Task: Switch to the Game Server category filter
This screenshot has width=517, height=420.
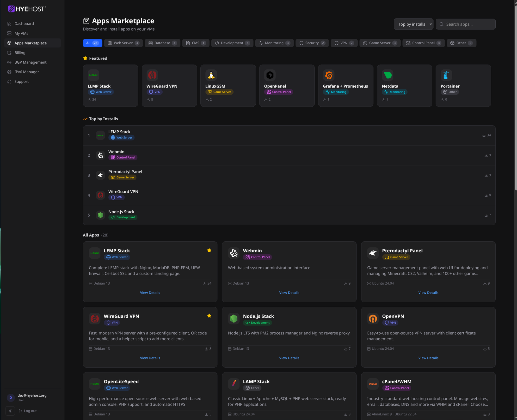Action: coord(380,43)
